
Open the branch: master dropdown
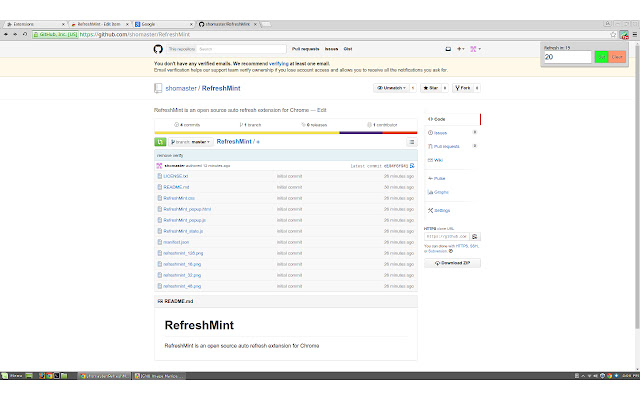tap(191, 142)
